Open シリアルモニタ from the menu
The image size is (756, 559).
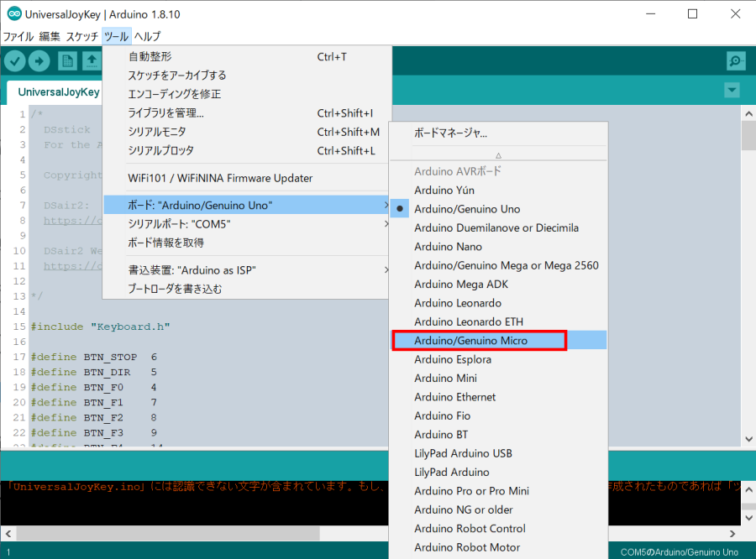tap(245, 132)
